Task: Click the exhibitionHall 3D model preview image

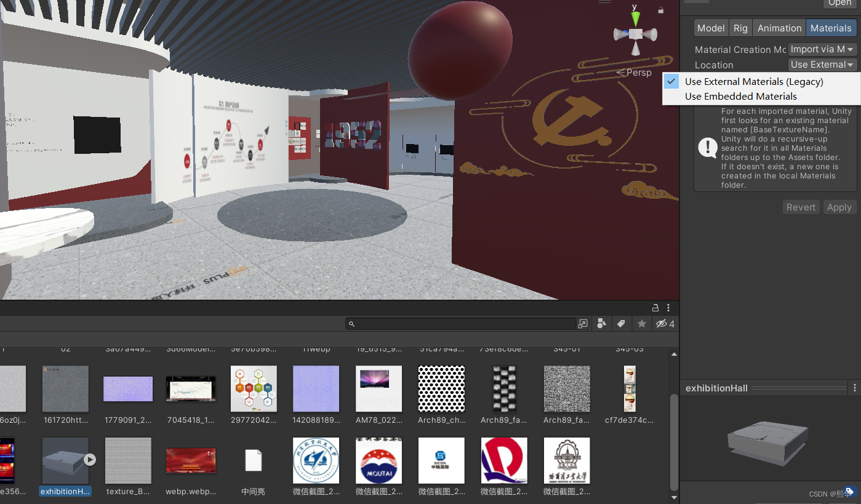Action: point(767,442)
